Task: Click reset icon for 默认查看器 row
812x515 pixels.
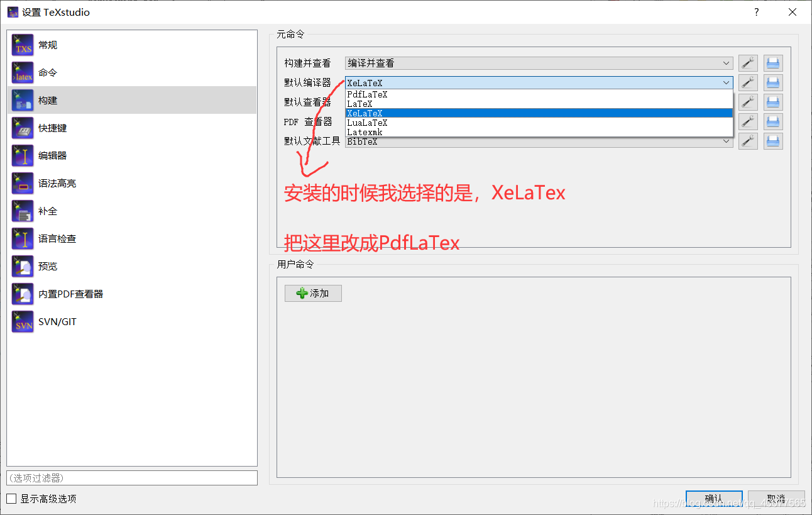Action: pyautogui.click(x=773, y=102)
